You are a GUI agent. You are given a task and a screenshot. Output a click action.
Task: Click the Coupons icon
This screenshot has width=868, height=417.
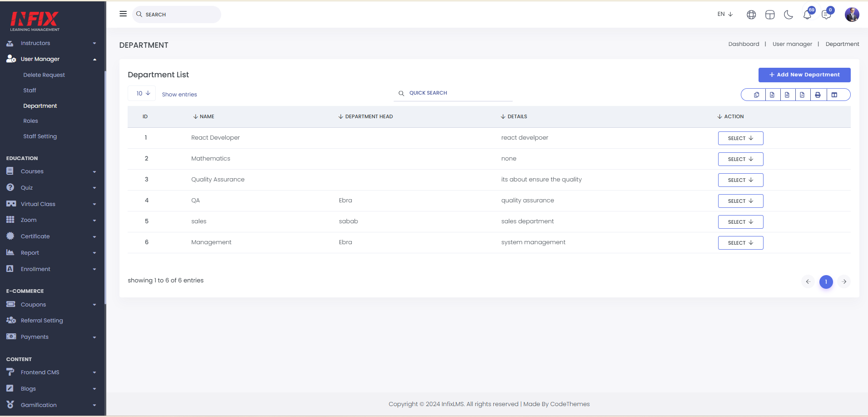coord(10,304)
